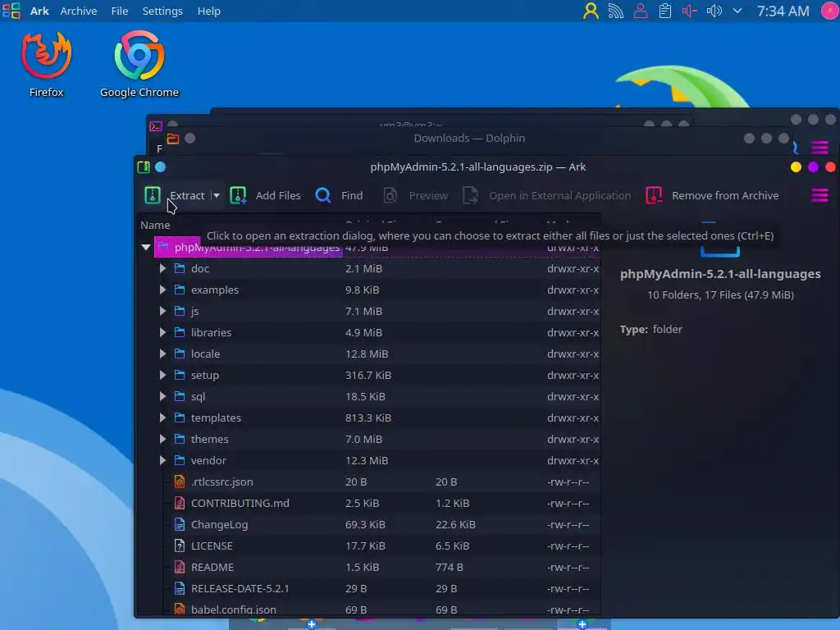Select the ChangeLog file icon
The height and width of the screenshot is (630, 840).
tap(180, 524)
